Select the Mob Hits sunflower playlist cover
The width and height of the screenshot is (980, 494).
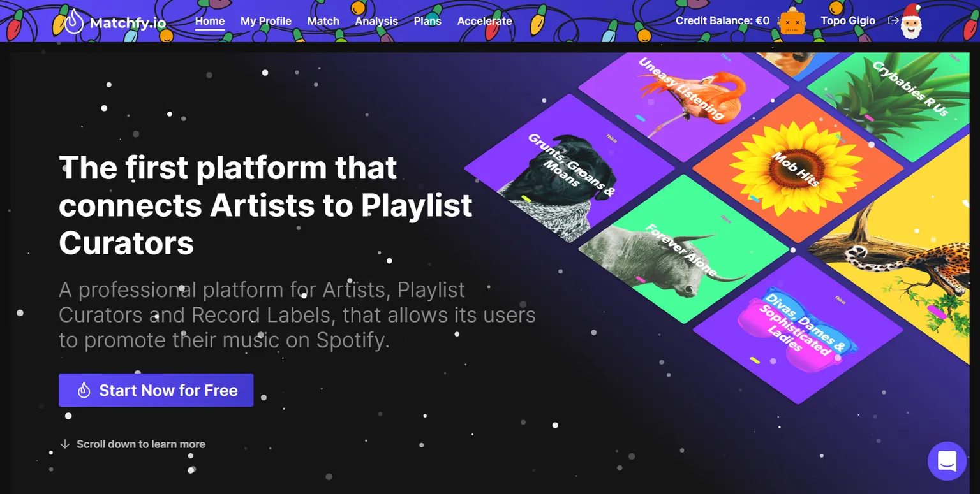(x=798, y=168)
